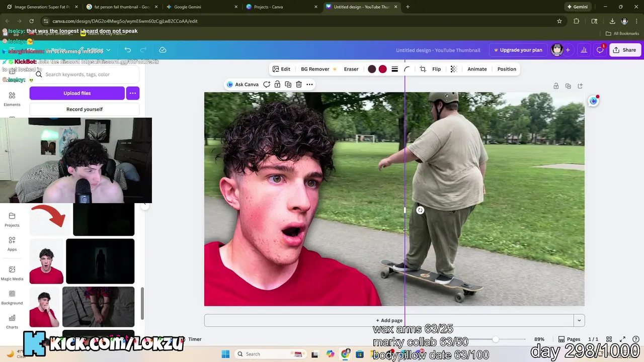The width and height of the screenshot is (644, 362).
Task: Adjust the zoom slider handle
Action: pyautogui.click(x=496, y=339)
